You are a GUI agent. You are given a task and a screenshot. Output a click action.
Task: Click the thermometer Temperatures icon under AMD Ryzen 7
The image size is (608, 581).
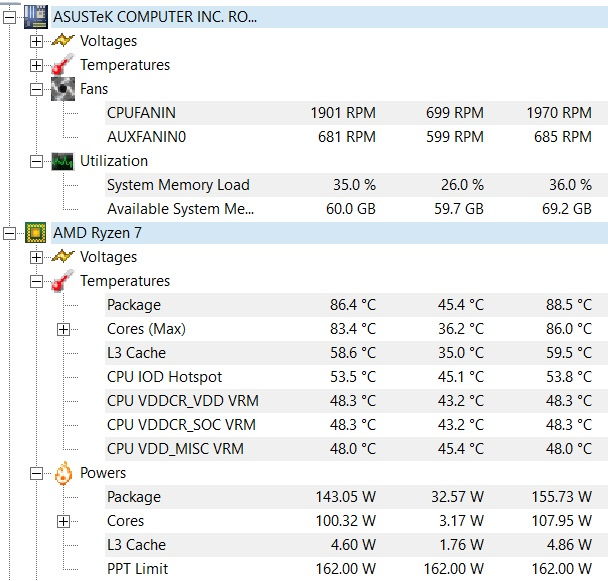tap(63, 281)
